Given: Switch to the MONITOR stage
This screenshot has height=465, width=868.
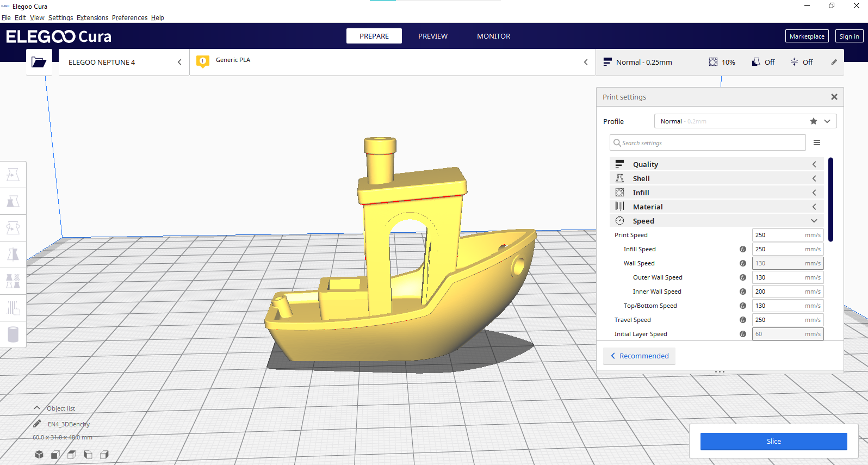Looking at the screenshot, I should [494, 36].
